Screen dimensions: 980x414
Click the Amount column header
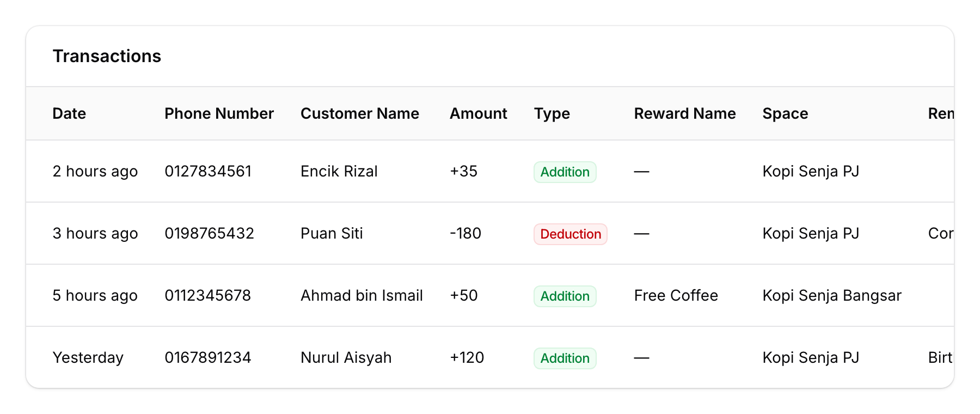point(478,113)
